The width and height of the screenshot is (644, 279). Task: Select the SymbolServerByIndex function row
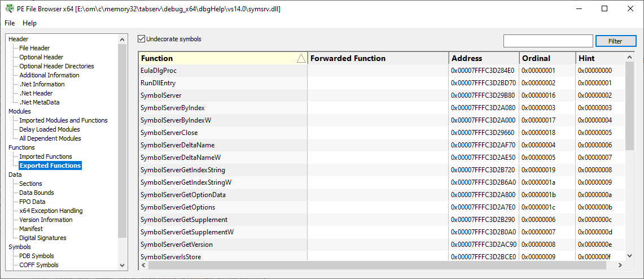382,108
